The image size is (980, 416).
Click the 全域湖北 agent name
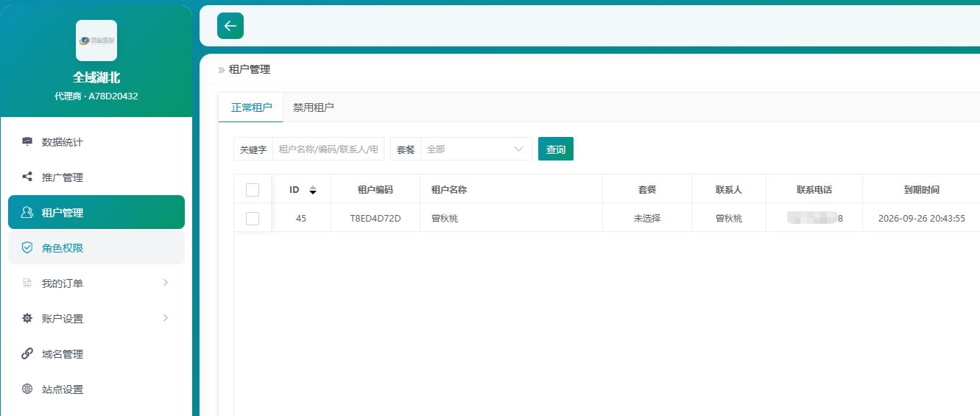(x=96, y=77)
